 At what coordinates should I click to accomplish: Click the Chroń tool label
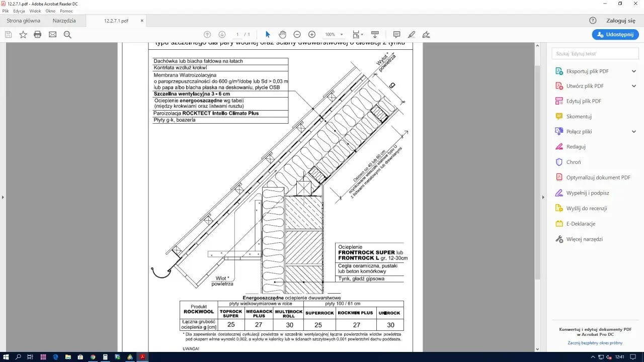click(574, 162)
